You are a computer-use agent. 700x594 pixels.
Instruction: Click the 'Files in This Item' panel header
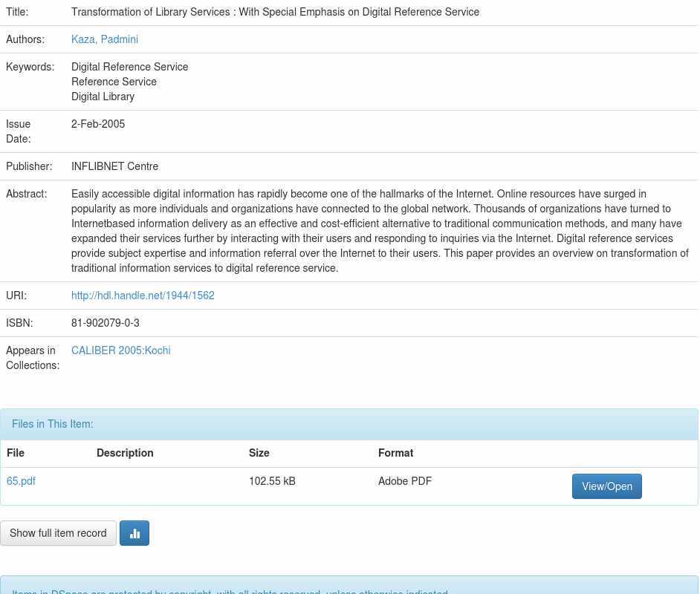(x=53, y=424)
